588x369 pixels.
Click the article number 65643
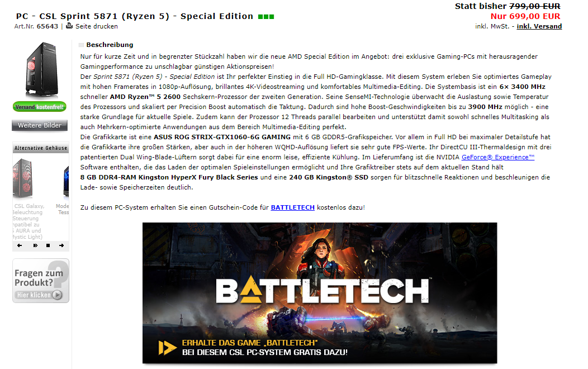point(48,26)
